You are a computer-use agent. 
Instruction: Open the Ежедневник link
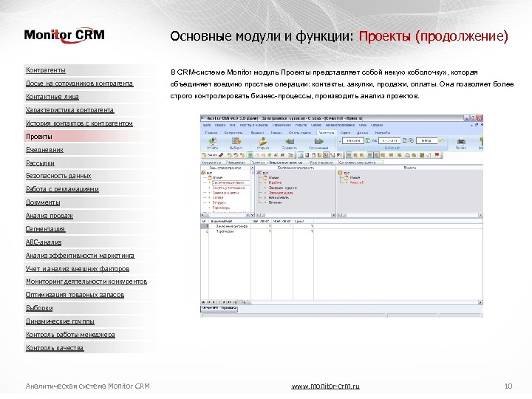(44, 149)
